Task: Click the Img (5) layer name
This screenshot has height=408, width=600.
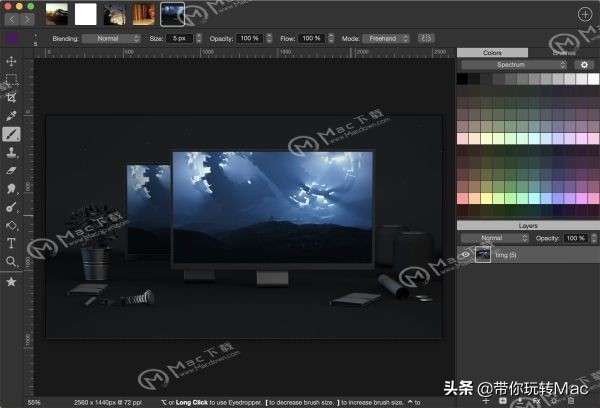Action: (506, 255)
